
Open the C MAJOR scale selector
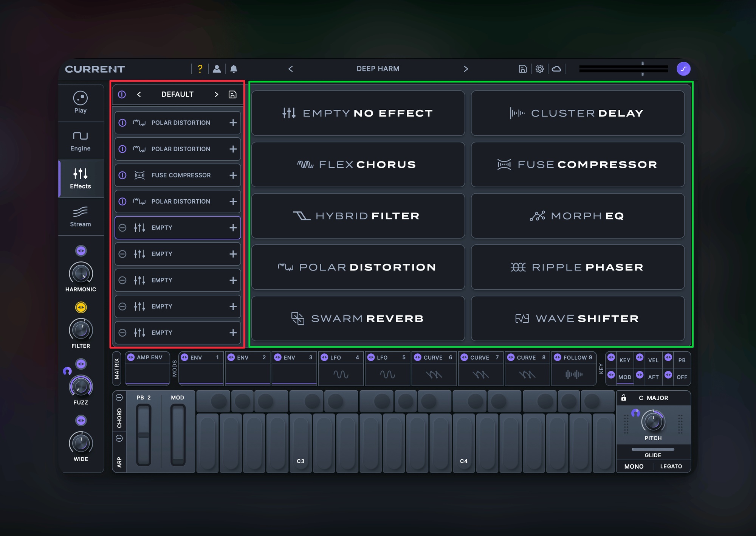point(654,398)
